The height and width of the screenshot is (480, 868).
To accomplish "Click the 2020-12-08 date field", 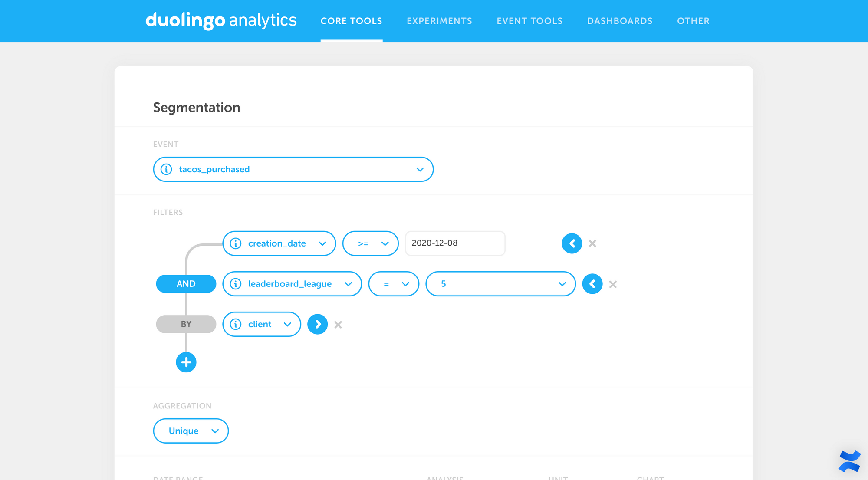I will click(x=454, y=243).
